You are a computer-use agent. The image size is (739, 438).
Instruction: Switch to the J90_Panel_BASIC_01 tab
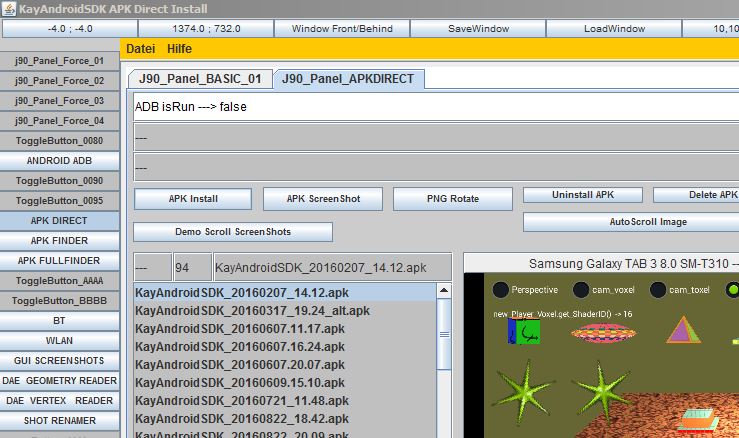tap(200, 79)
